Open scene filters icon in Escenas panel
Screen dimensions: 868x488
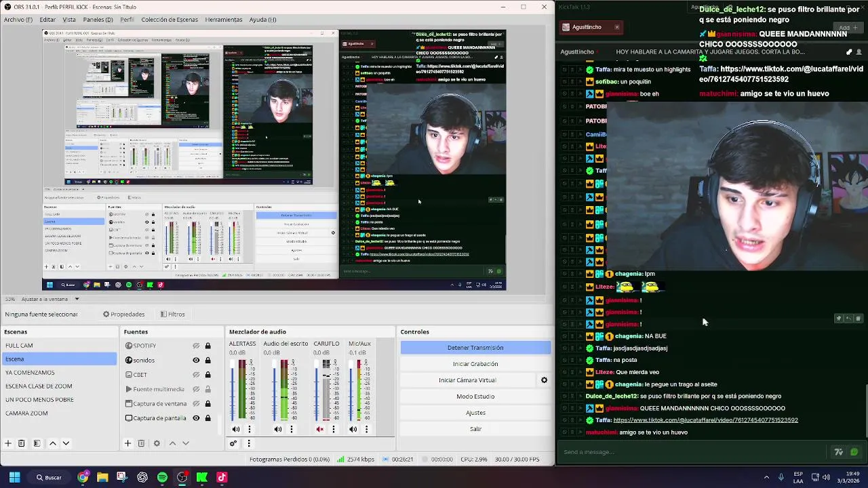pyautogui.click(x=37, y=443)
